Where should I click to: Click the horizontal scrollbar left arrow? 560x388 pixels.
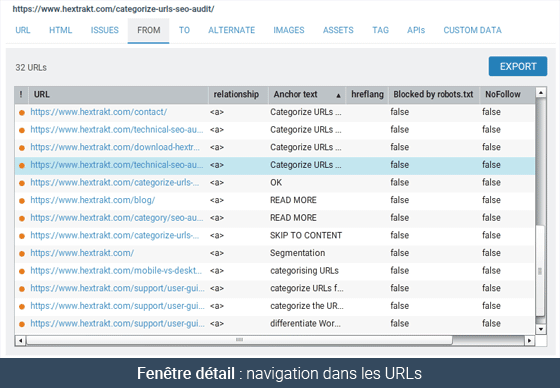[x=20, y=340]
